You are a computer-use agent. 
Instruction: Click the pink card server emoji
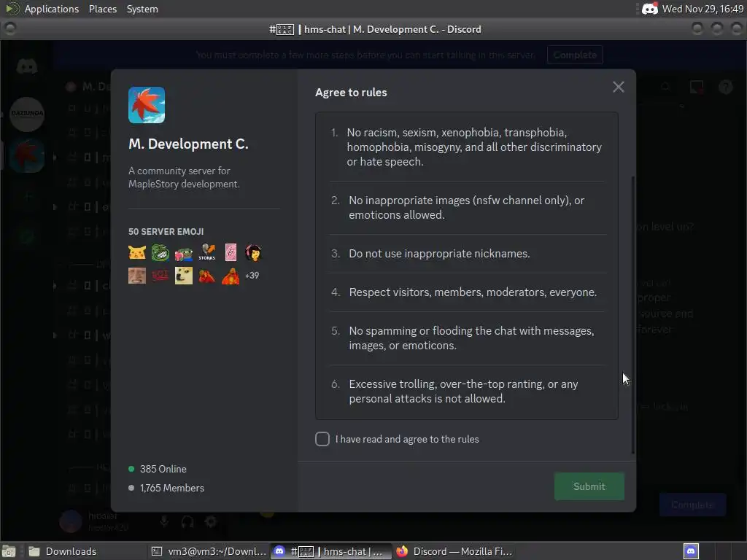tap(231, 252)
